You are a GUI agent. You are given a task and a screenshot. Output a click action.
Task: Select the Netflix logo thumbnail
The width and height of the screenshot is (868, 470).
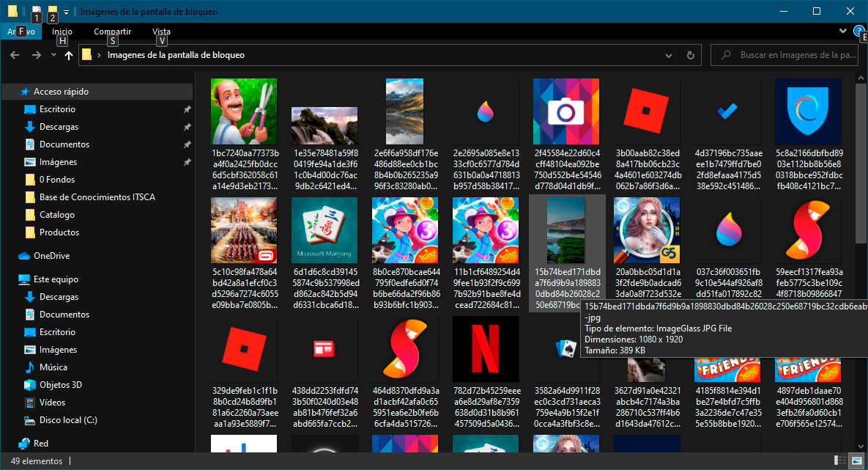[486, 348]
